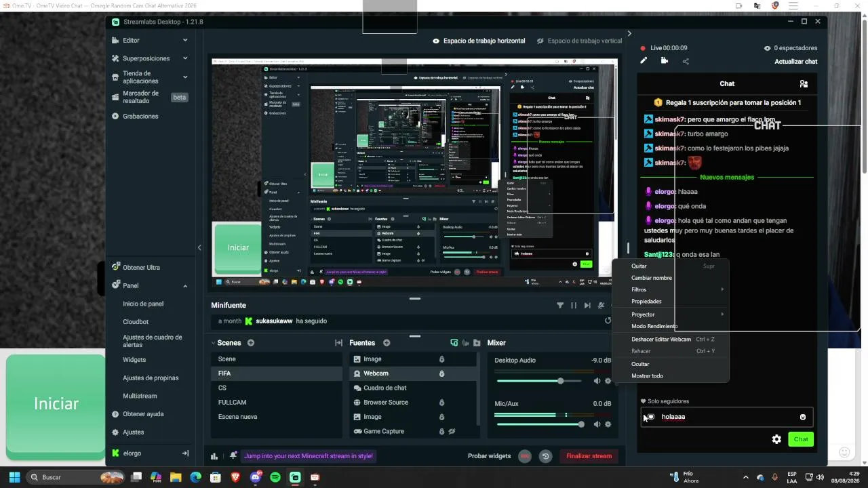Click the chat message input field
The image size is (868, 488).
tap(726, 417)
